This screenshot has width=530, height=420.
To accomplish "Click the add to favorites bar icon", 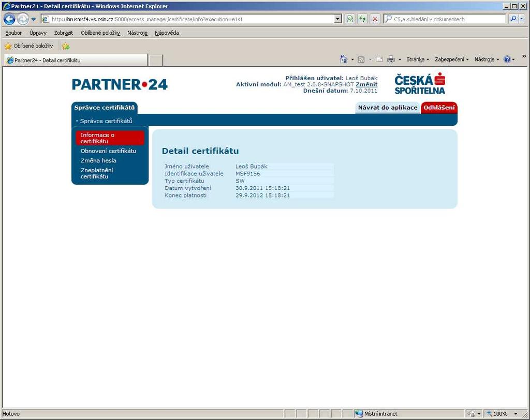I will point(66,46).
